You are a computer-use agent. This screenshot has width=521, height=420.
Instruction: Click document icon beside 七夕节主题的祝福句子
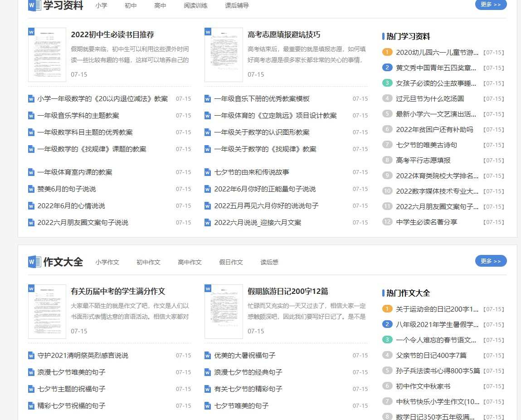[31, 389]
